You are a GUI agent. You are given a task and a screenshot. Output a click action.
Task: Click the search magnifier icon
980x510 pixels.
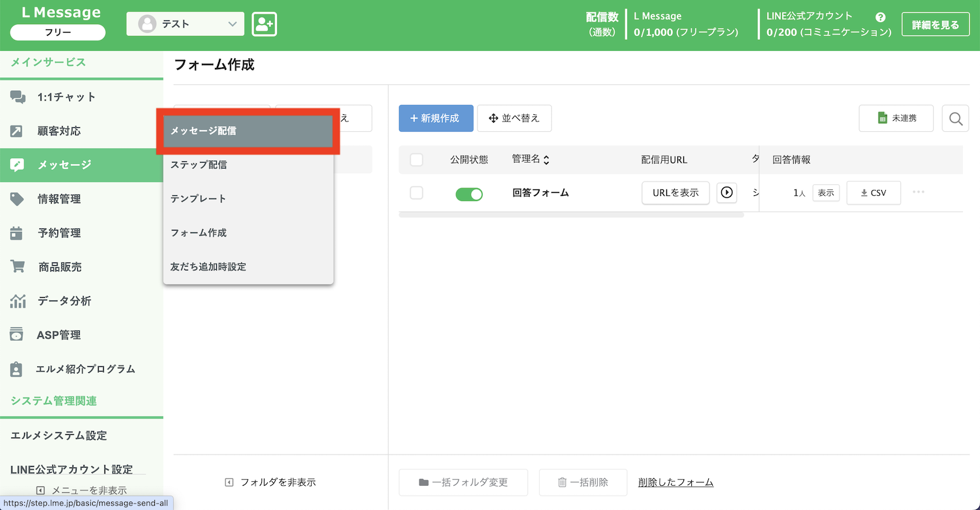coord(955,118)
